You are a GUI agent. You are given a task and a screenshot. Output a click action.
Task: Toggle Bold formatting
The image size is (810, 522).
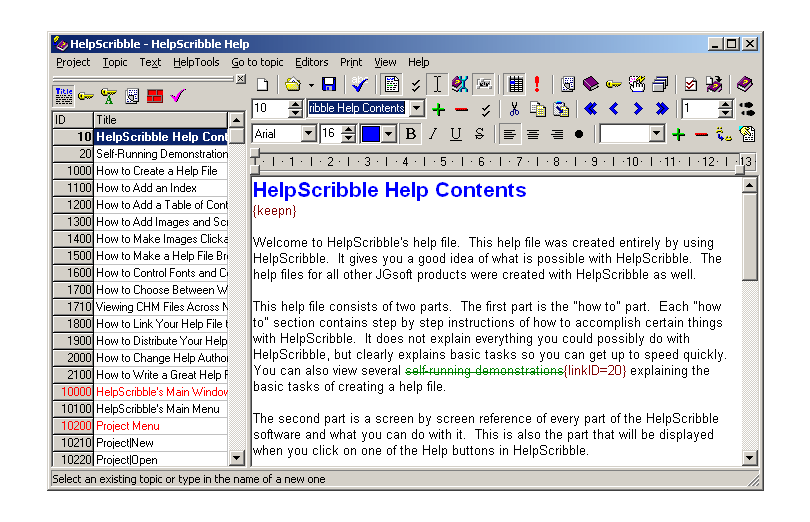point(411,134)
